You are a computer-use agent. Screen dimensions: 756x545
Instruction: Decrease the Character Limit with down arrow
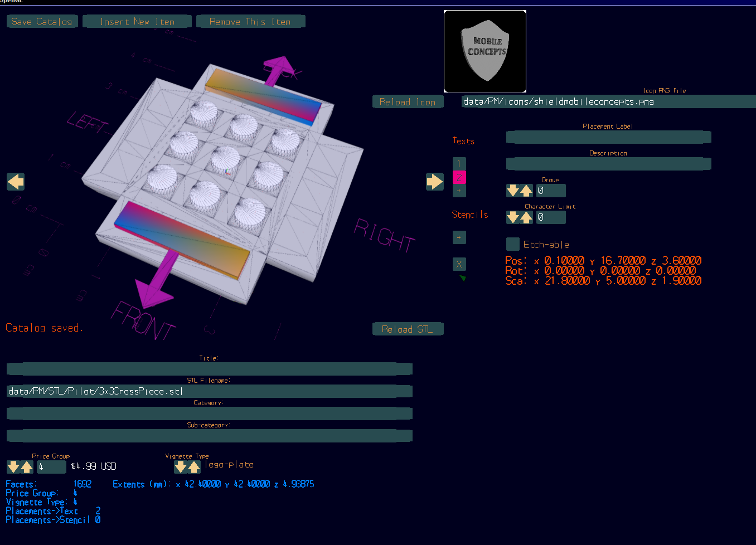[x=512, y=217]
